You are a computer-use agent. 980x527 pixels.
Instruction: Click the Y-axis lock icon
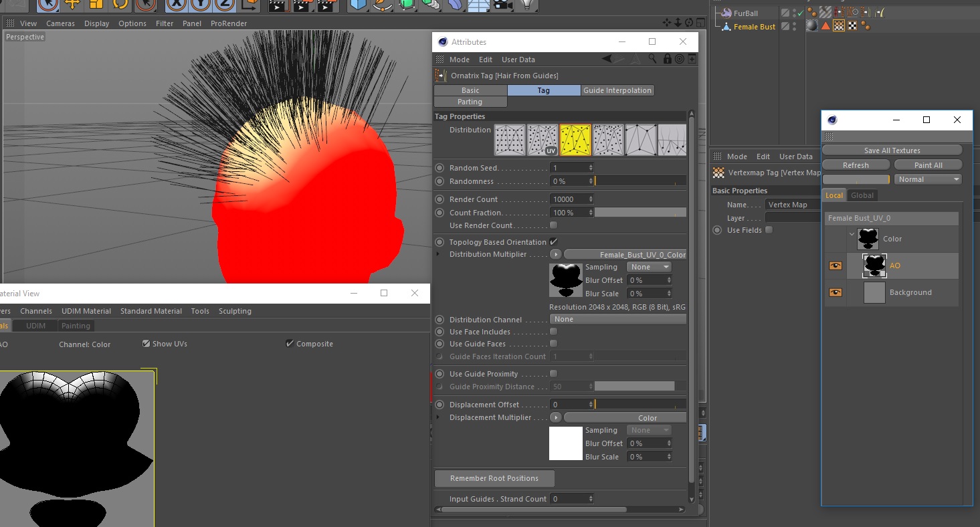click(201, 5)
